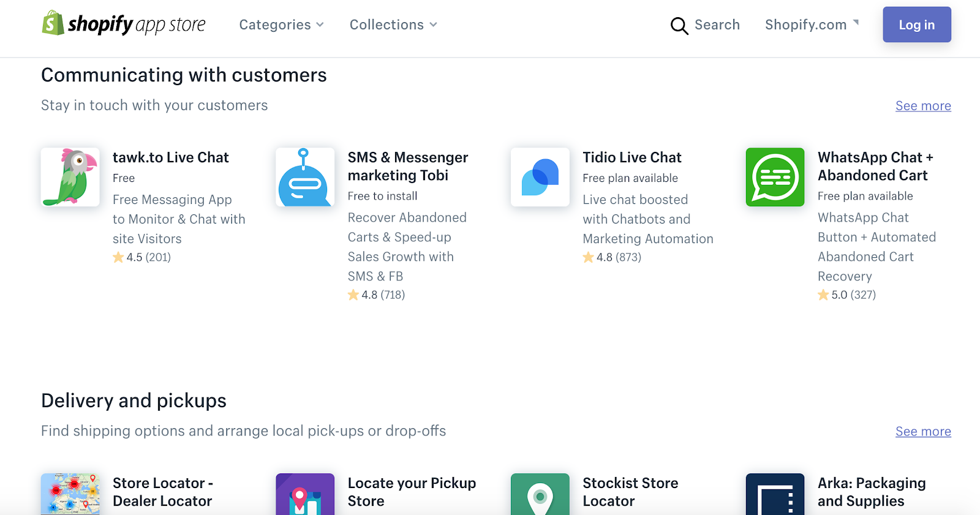Viewport: 980px width, 515px height.
Task: Click the 'Find shipping options' subtitle text
Action: 243,431
